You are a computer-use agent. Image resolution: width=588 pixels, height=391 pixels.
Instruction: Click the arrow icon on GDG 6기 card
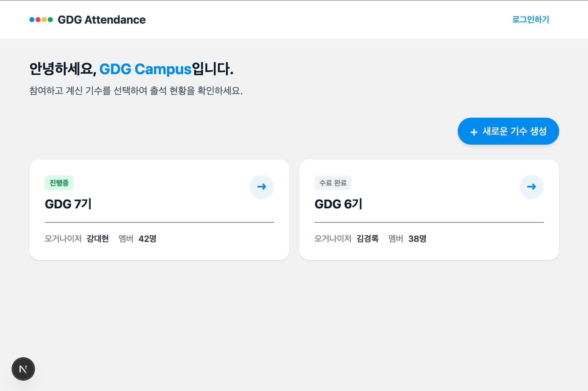tap(531, 187)
